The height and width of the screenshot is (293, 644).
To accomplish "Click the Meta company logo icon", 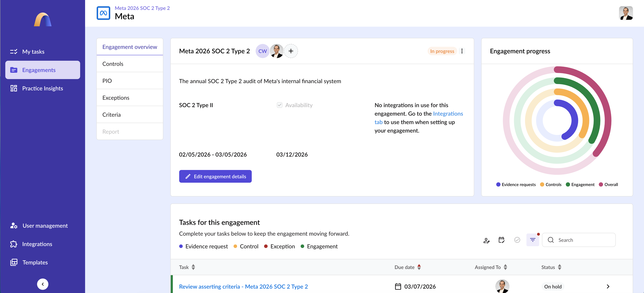I will coord(103,13).
